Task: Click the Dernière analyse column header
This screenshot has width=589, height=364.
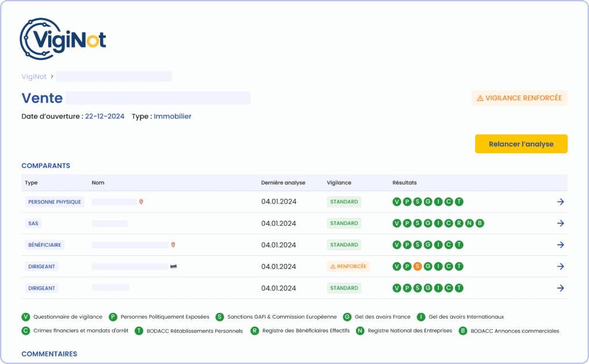Action: tap(283, 183)
